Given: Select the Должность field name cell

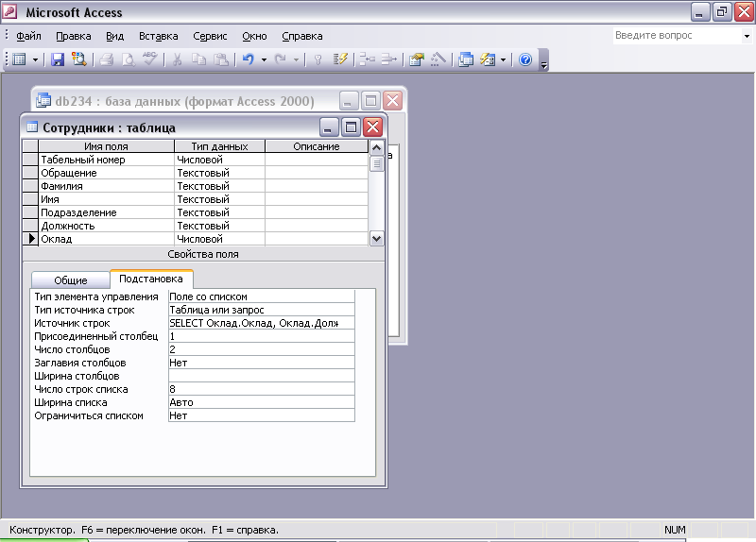Looking at the screenshot, I should pyautogui.click(x=106, y=226).
